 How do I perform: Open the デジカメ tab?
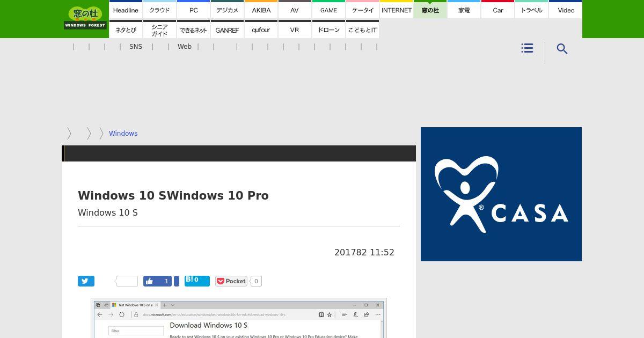click(227, 10)
